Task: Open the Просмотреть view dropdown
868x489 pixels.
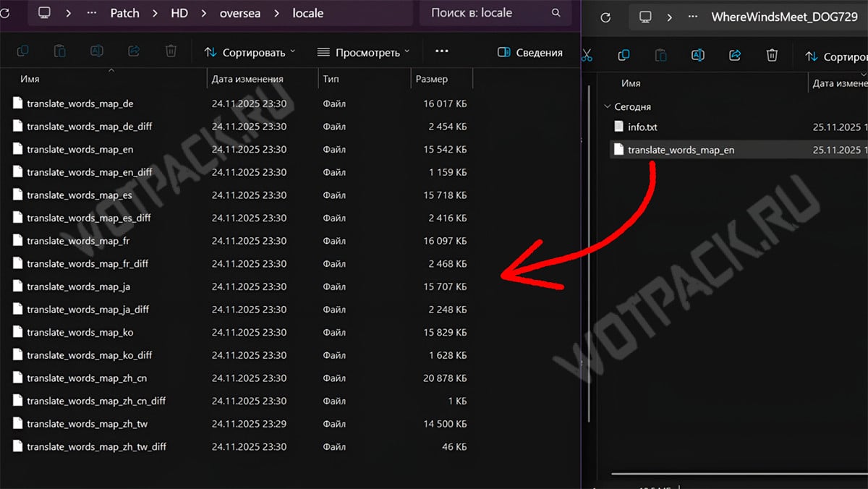Action: coord(363,52)
